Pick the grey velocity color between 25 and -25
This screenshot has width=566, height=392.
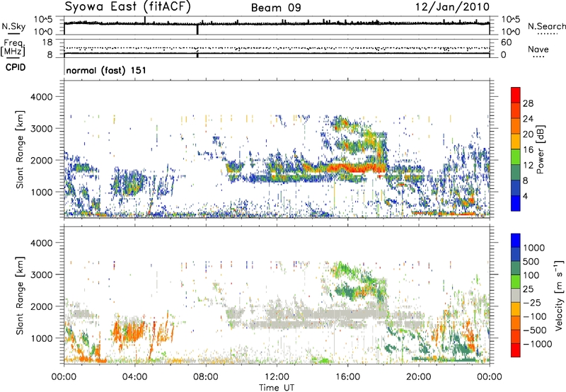(x=516, y=295)
